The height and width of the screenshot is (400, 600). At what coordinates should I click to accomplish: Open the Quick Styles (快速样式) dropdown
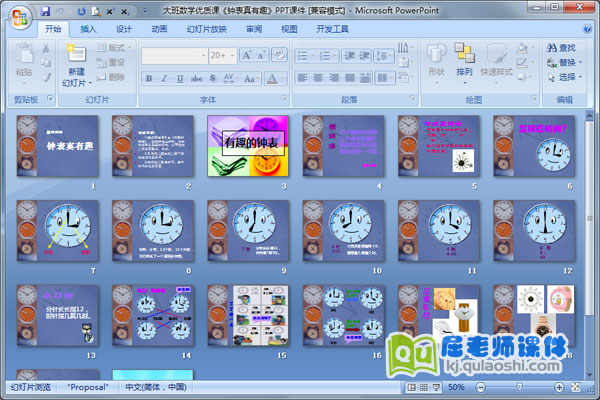(497, 60)
